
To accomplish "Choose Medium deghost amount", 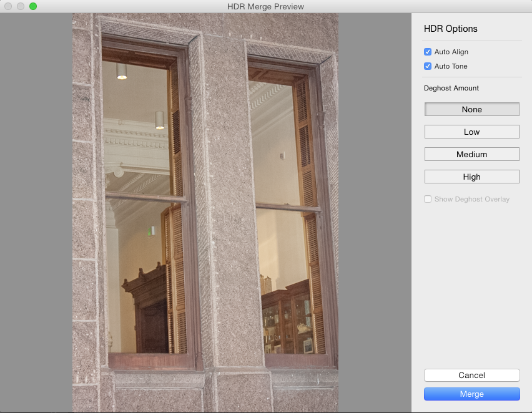I will click(471, 154).
